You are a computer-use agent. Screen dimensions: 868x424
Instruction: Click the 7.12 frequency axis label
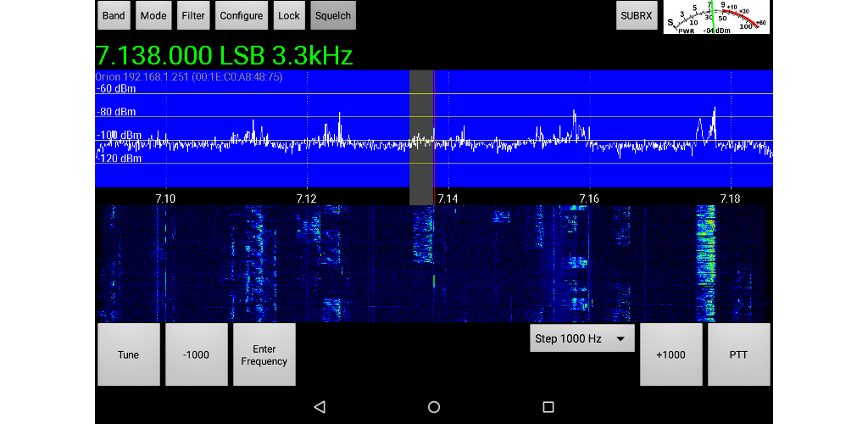(x=306, y=198)
